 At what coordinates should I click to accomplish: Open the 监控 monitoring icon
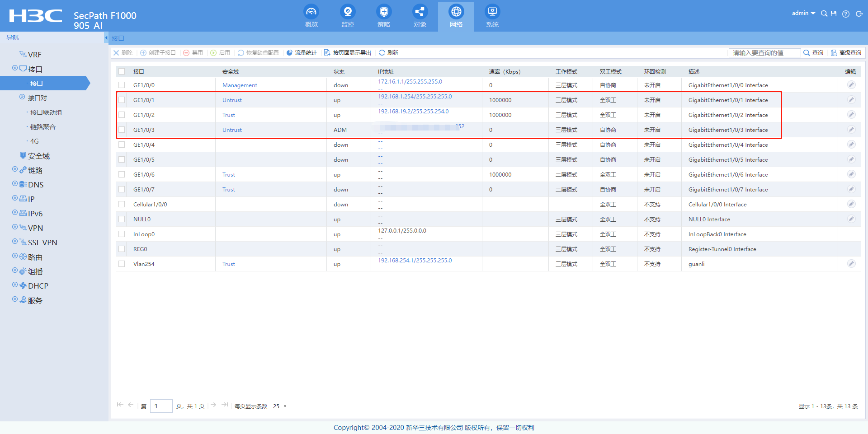[x=347, y=12]
